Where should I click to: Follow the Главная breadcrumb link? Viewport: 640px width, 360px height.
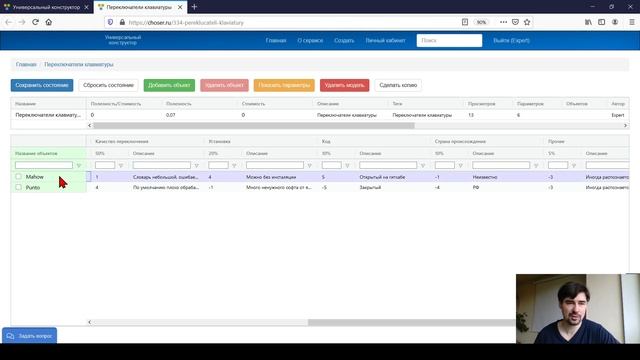coord(26,64)
